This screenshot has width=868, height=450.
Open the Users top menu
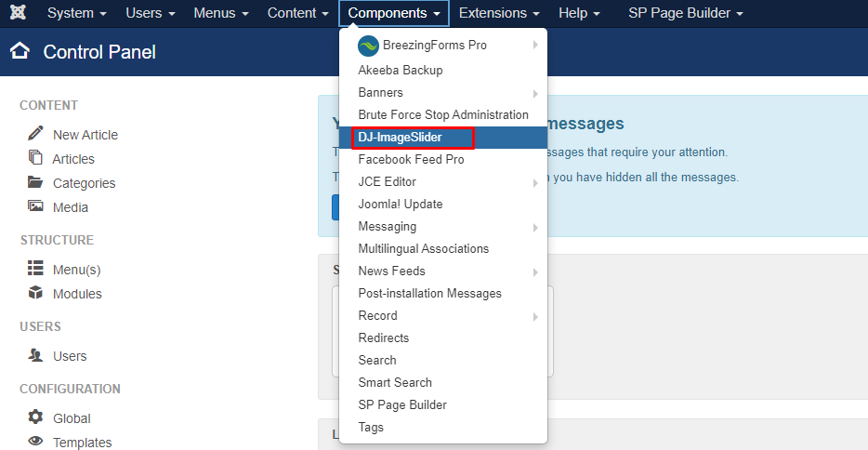point(150,13)
